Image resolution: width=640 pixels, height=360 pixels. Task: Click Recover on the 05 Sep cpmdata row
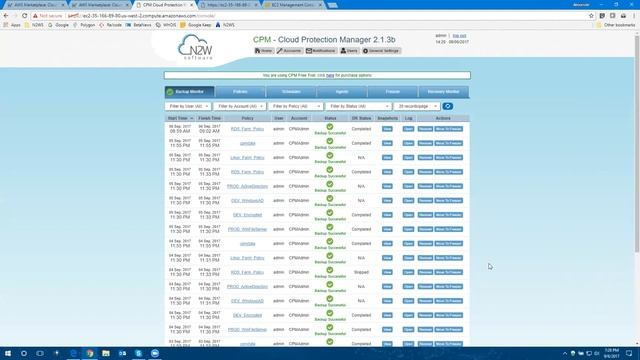click(x=425, y=143)
